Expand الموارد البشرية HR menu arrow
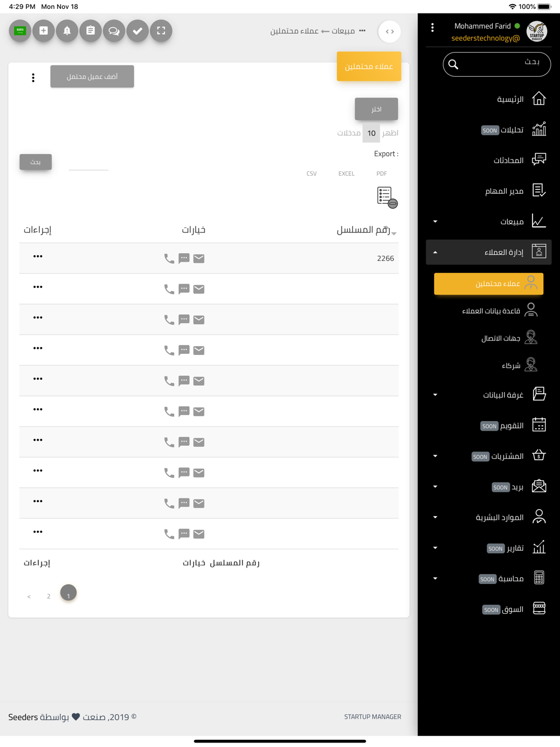This screenshot has height=747, width=560. point(435,517)
